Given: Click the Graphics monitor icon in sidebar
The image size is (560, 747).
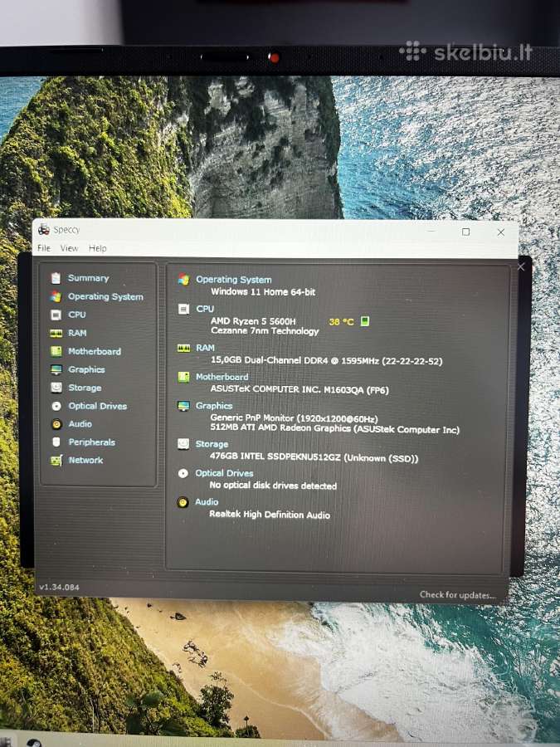Looking at the screenshot, I should (x=56, y=369).
